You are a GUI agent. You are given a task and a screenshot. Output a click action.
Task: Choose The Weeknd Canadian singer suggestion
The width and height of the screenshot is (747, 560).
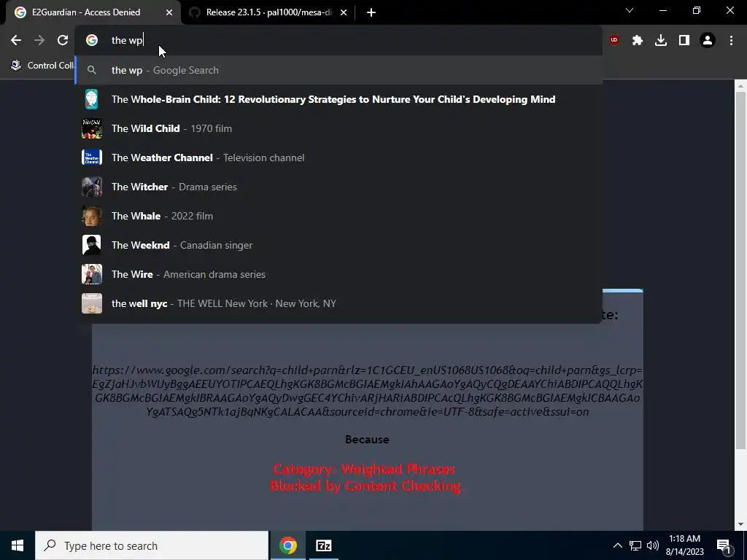(338, 245)
